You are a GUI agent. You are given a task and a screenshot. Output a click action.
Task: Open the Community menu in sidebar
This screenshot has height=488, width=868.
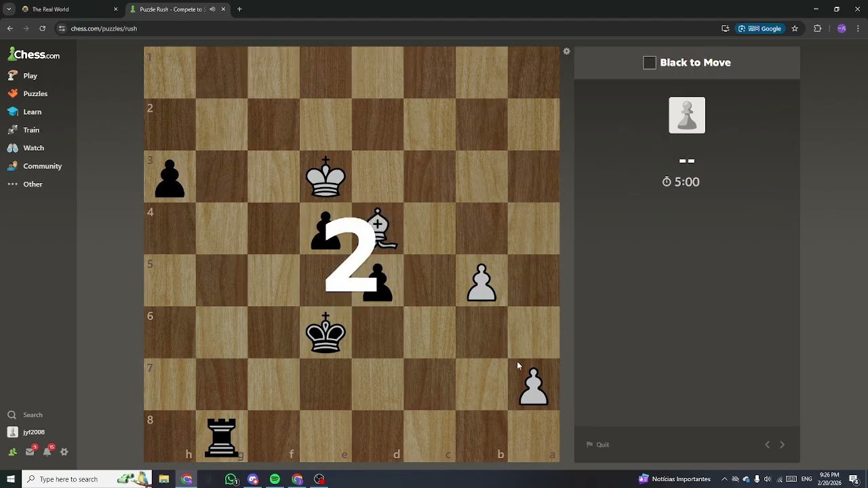coord(35,166)
